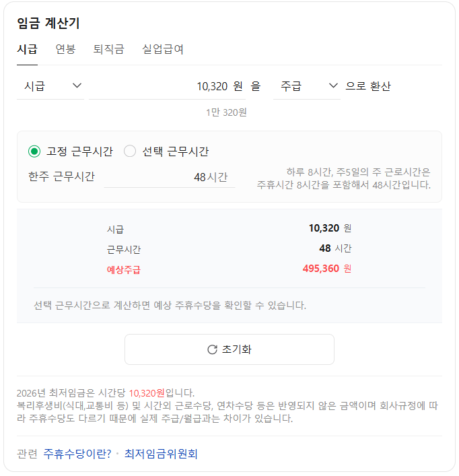The width and height of the screenshot is (459, 476).
Task: Click the 10,320 원 wage input field
Action: pos(167,86)
